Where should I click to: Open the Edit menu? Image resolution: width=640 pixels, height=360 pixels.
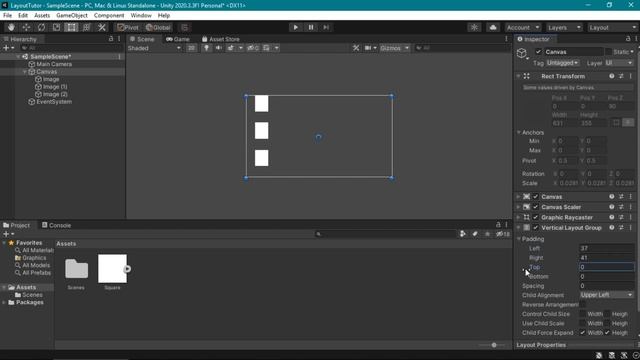23,16
